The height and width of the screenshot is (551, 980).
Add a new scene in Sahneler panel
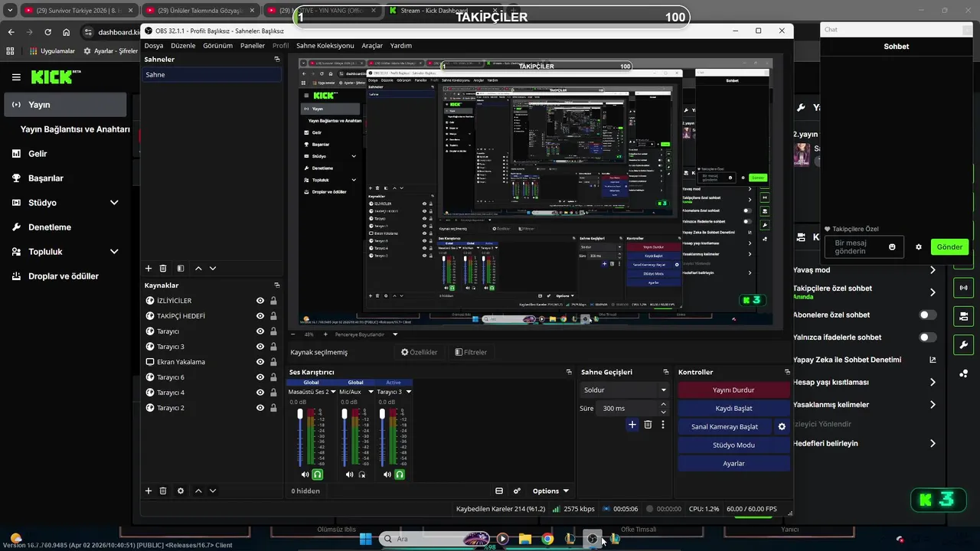(149, 269)
